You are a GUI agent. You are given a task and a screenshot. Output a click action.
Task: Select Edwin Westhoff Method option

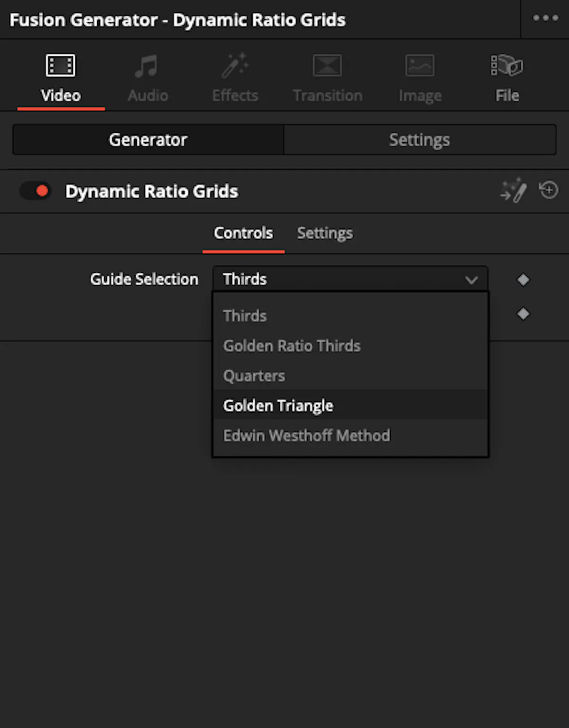[x=350, y=435]
